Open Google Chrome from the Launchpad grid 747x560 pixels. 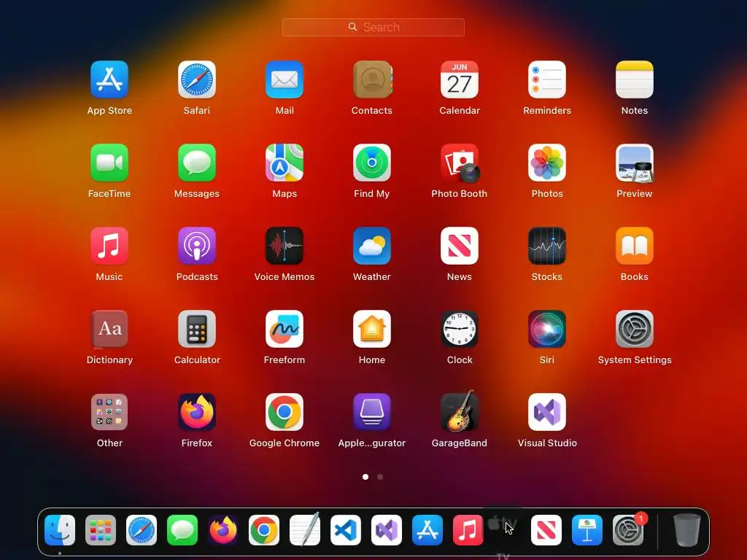[x=285, y=412]
